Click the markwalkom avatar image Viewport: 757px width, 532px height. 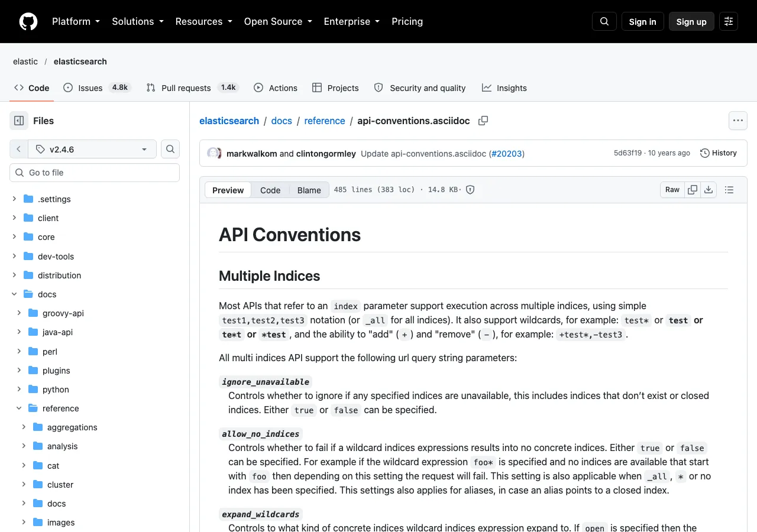click(x=213, y=153)
